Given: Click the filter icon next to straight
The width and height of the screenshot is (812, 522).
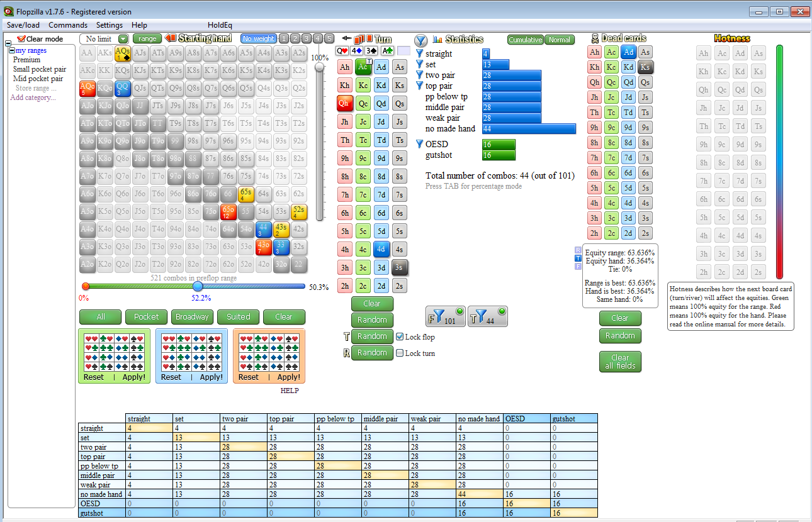Looking at the screenshot, I should [x=420, y=53].
